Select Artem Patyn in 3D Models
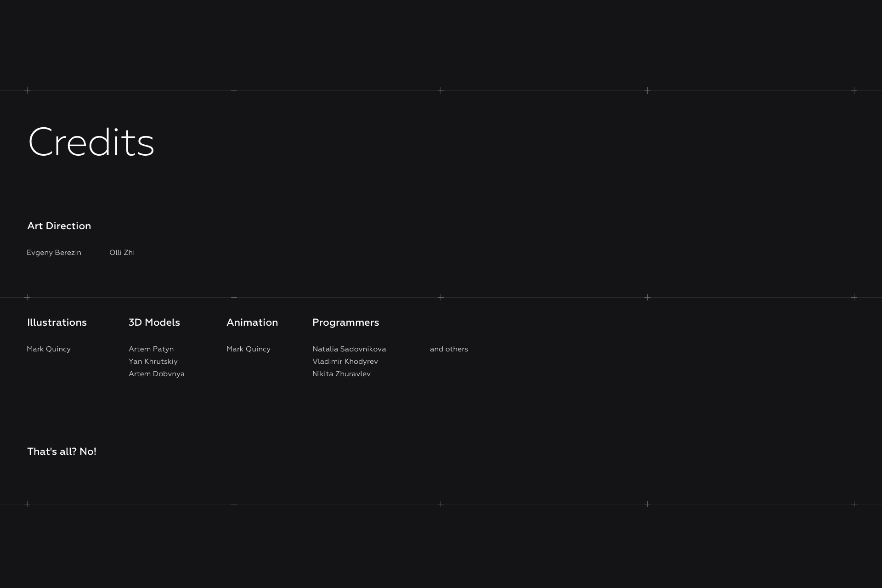Image resolution: width=882 pixels, height=588 pixels. coord(151,349)
